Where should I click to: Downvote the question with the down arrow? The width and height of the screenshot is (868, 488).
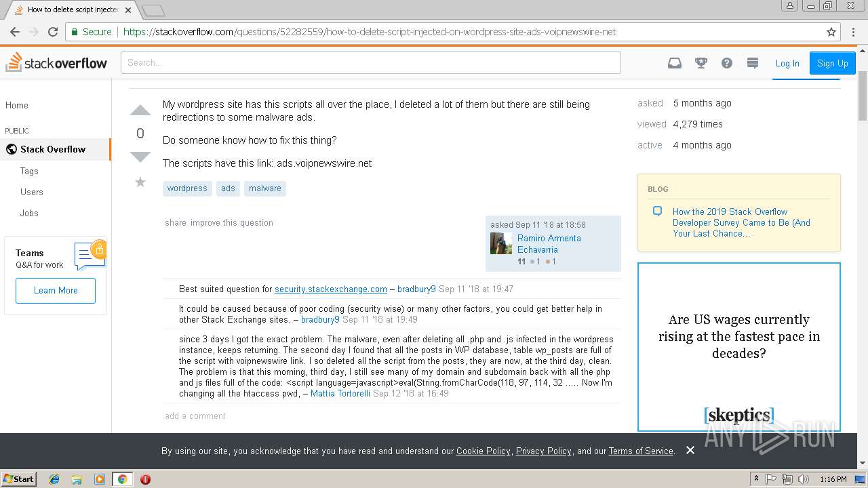pos(140,157)
